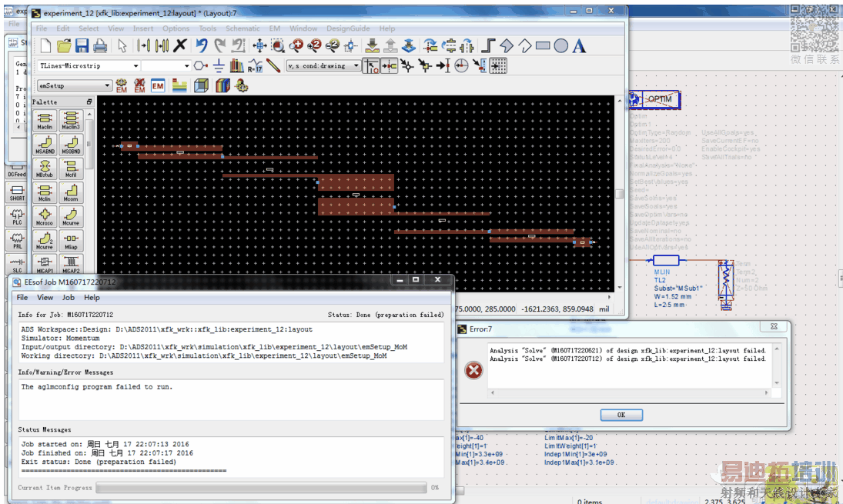Open the EM menu in layout window
Image resolution: width=843 pixels, height=504 pixels.
pos(275,28)
